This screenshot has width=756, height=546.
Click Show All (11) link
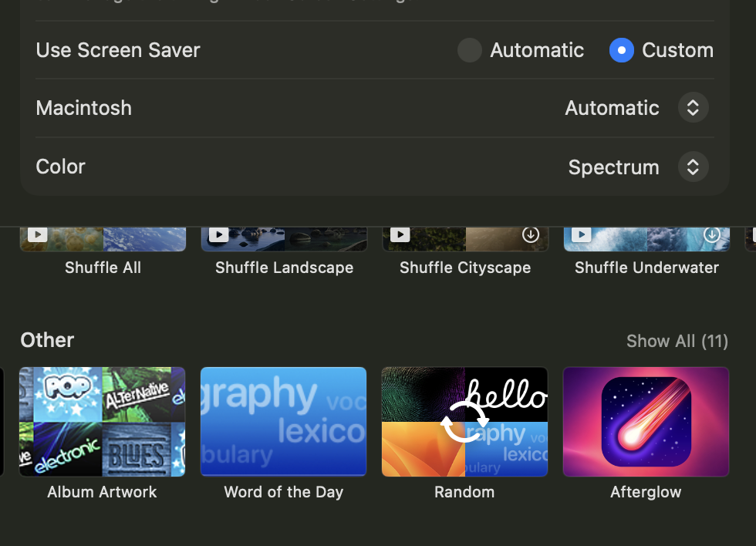pos(677,341)
